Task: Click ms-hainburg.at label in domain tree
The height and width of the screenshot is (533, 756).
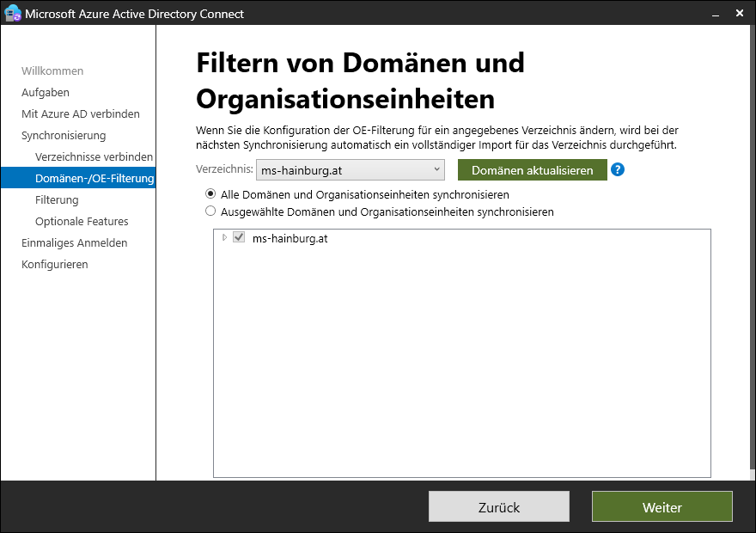Action: [290, 238]
